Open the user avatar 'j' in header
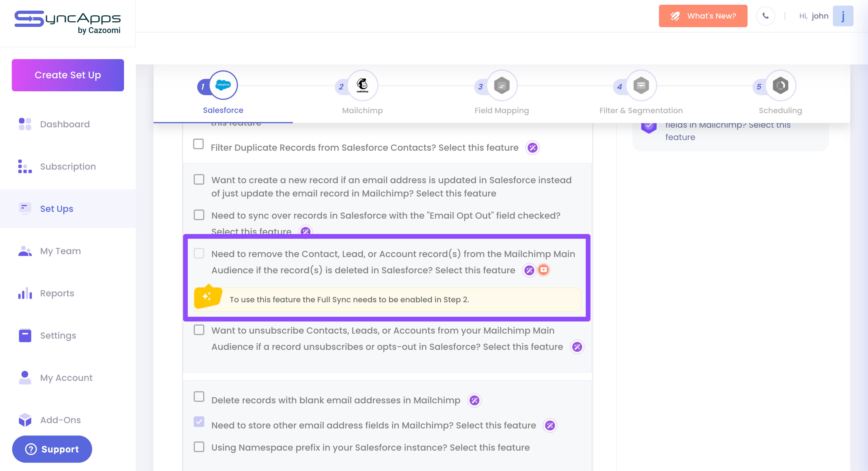868x471 pixels. (x=843, y=16)
